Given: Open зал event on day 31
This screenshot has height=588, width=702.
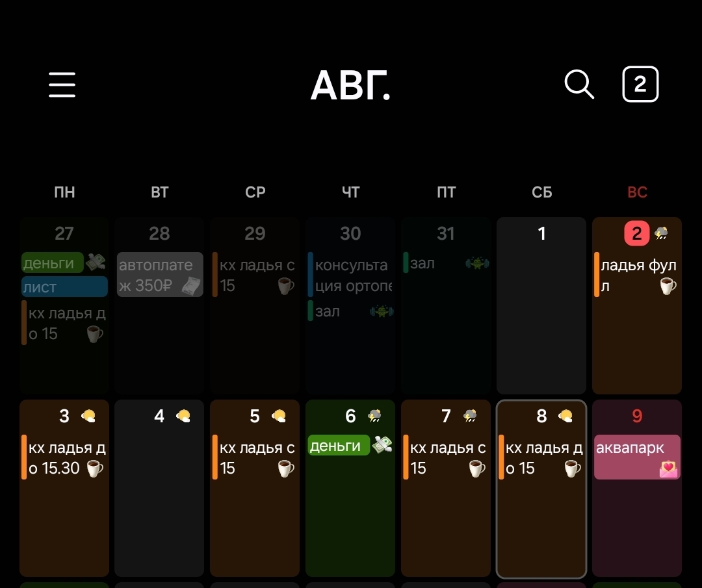Looking at the screenshot, I should pos(447,263).
